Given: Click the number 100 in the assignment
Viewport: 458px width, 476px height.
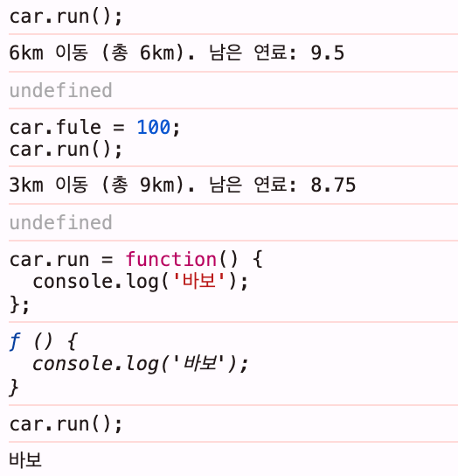Looking at the screenshot, I should click(154, 127).
